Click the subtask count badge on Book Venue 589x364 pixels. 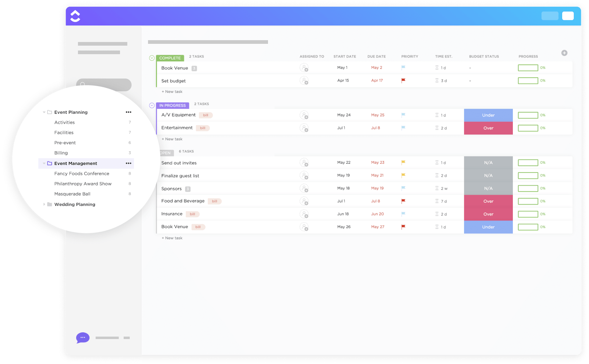[x=194, y=68]
